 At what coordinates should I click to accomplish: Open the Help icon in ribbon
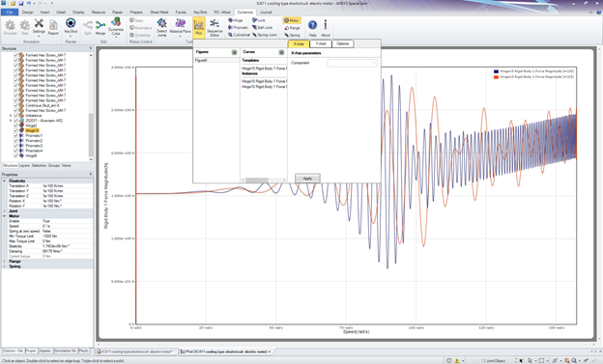pos(313,28)
